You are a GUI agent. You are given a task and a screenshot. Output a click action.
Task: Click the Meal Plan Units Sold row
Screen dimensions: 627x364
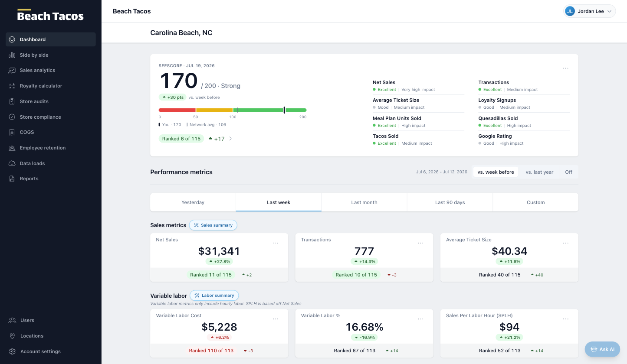pos(418,122)
